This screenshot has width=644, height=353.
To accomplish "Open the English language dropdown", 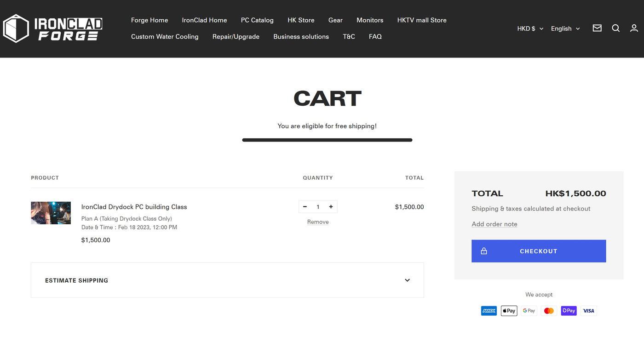I will pyautogui.click(x=565, y=28).
